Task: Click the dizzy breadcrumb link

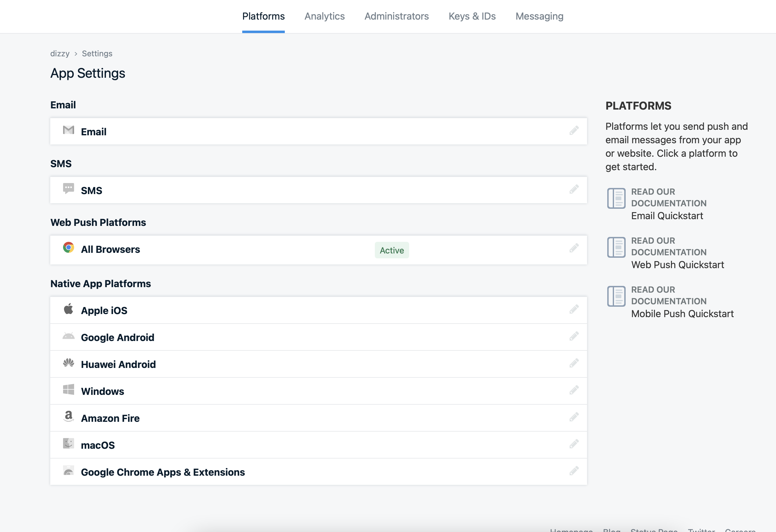Action: tap(60, 53)
